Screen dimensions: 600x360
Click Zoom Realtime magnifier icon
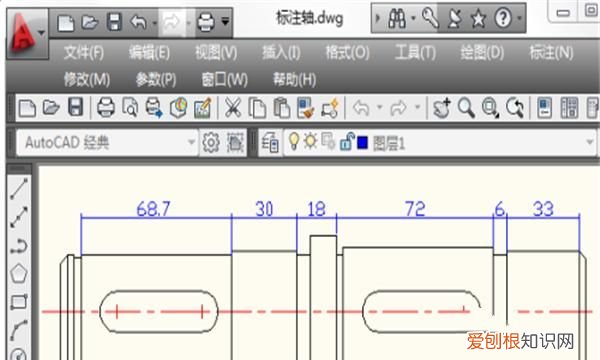[x=466, y=108]
